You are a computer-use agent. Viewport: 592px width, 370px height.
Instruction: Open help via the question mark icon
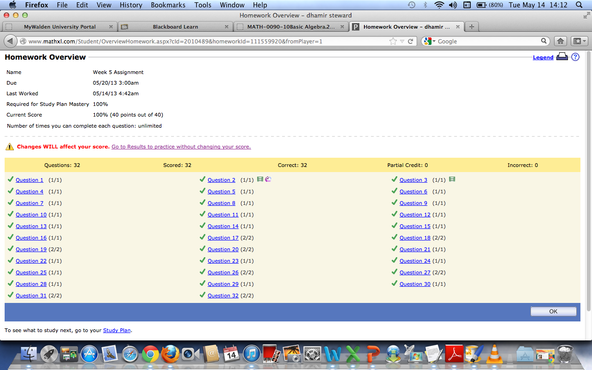click(575, 57)
